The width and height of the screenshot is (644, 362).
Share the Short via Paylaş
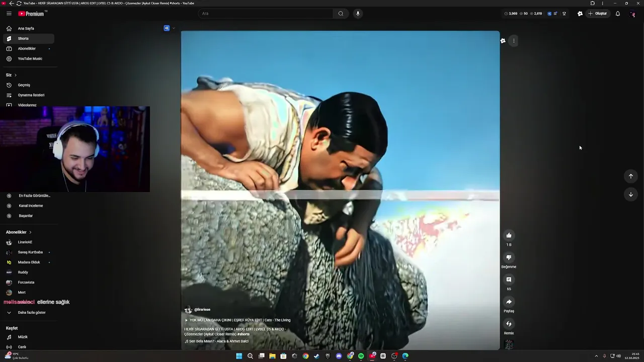coord(509,302)
